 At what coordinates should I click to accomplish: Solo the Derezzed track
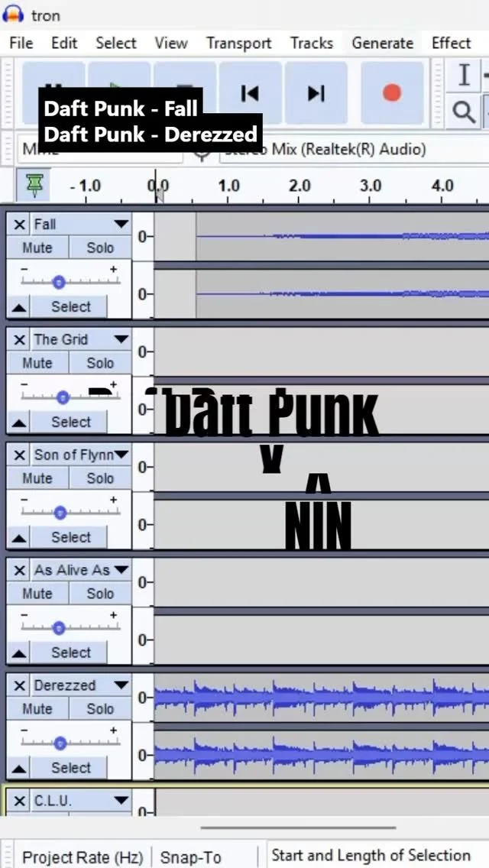(x=100, y=708)
